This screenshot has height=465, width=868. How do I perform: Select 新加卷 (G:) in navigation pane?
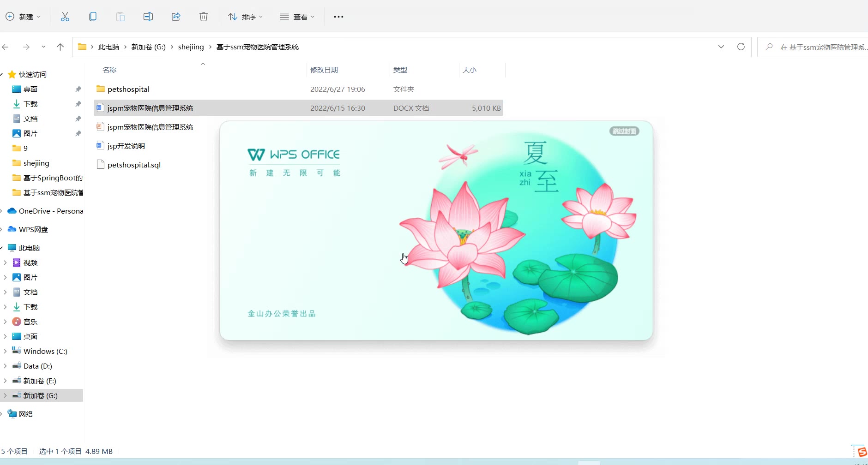point(41,395)
